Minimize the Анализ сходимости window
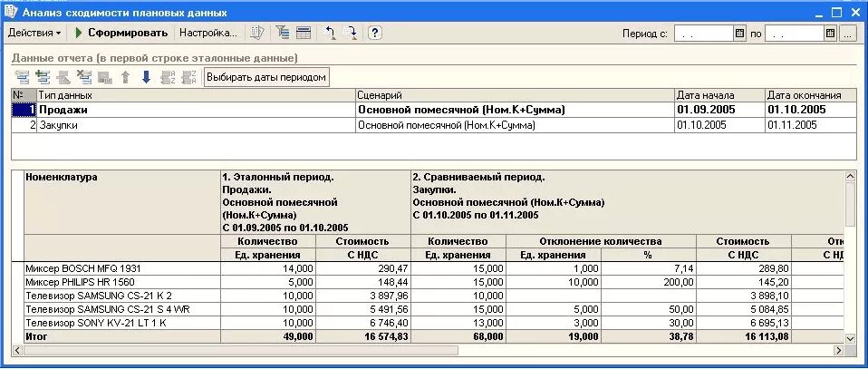 point(820,12)
